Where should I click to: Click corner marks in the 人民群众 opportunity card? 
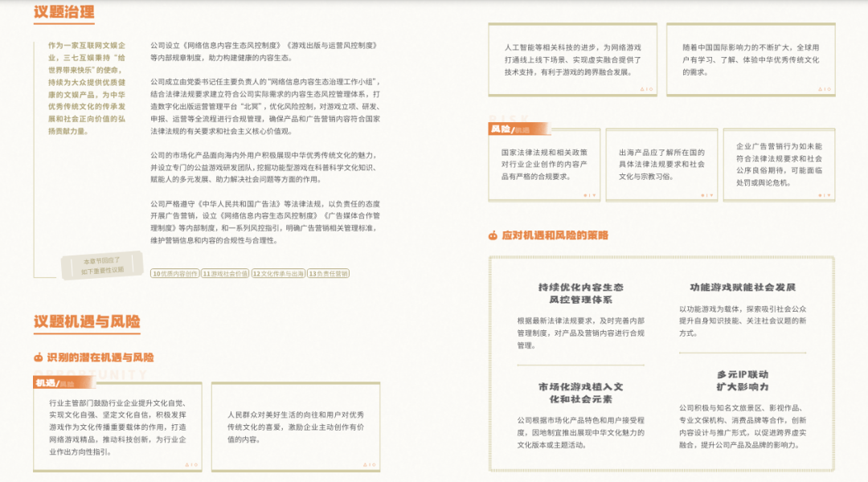point(369,465)
